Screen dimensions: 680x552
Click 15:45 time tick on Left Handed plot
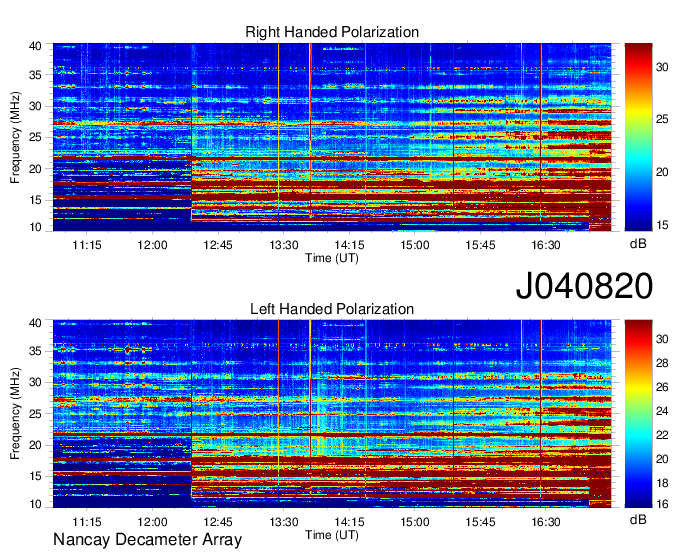point(480,522)
